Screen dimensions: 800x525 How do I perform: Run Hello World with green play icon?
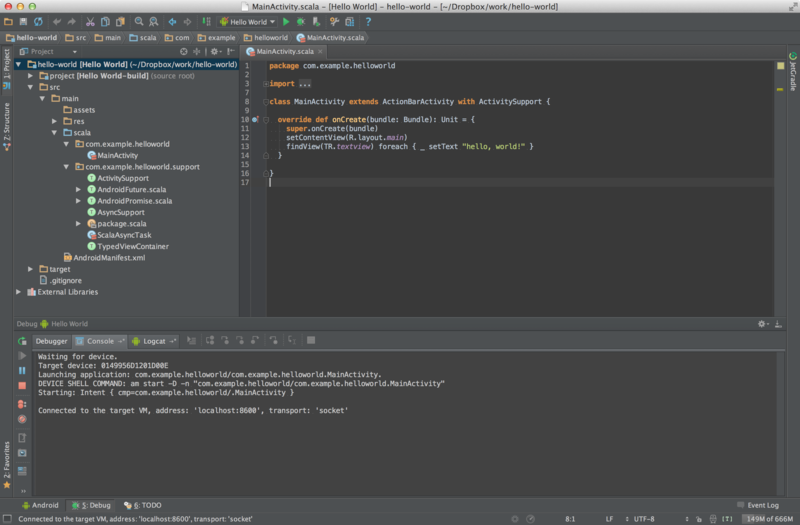(286, 22)
